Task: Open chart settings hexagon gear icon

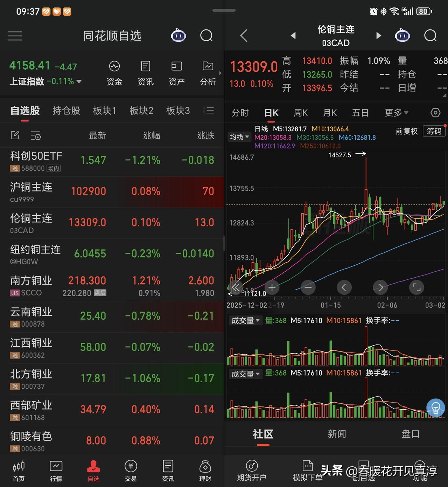Action: 435,113
